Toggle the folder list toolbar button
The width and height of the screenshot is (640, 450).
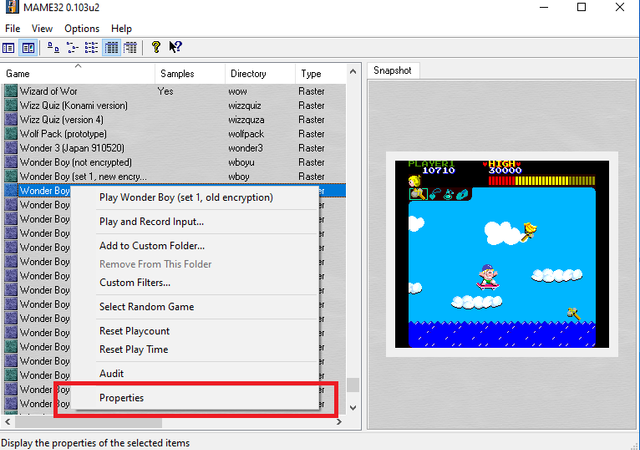click(x=9, y=48)
